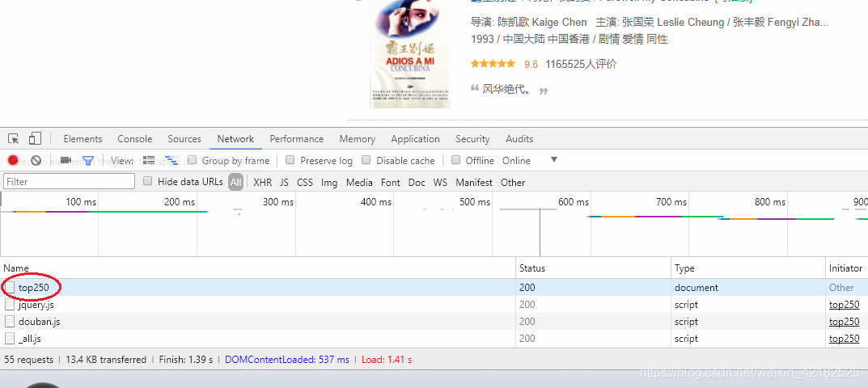Image resolution: width=868 pixels, height=388 pixels.
Task: Open top250 initiator link for douban.js
Action: [x=845, y=322]
